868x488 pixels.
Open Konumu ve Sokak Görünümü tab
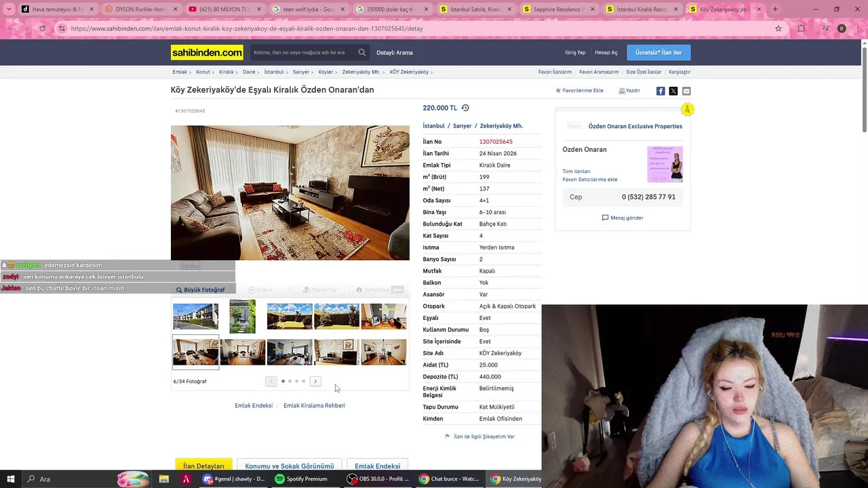[x=290, y=466]
